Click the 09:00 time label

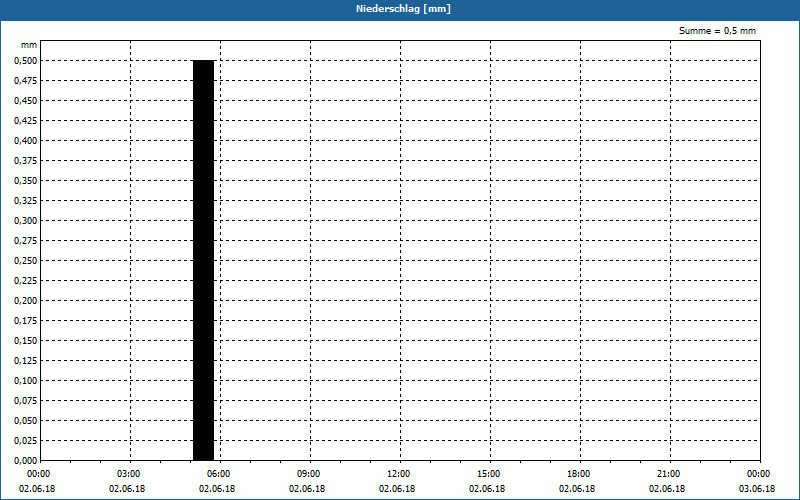pos(309,474)
